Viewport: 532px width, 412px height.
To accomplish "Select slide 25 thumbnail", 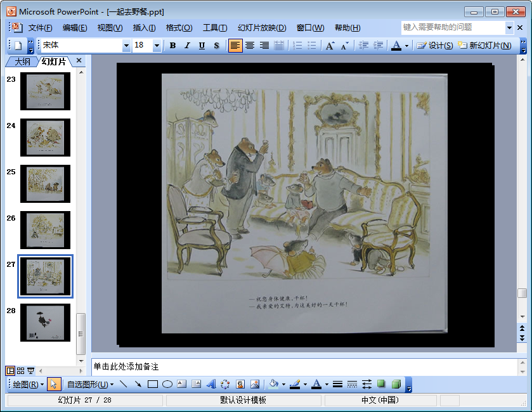I will pos(45,184).
